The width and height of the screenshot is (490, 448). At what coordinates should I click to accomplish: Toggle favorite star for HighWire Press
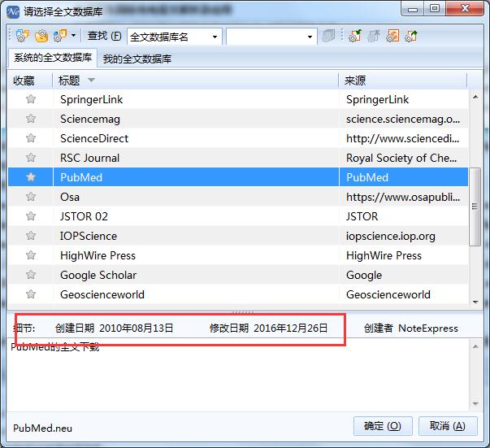coord(31,255)
